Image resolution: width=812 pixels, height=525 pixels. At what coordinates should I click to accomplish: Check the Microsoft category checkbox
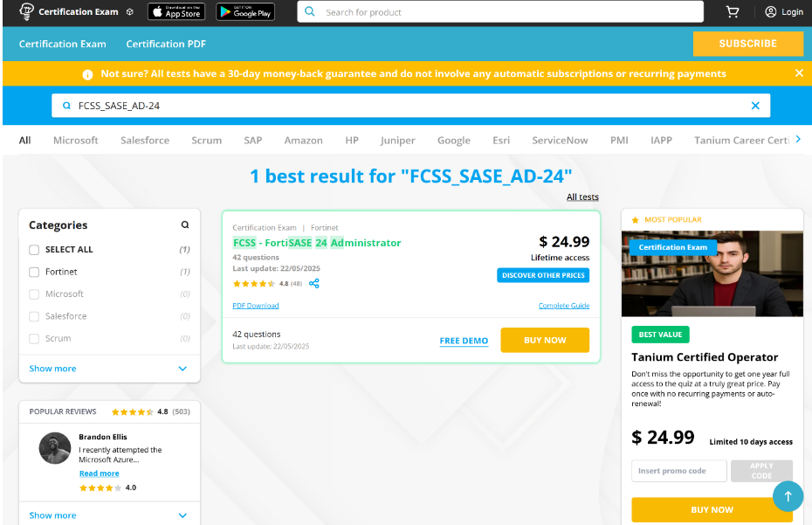coord(34,294)
